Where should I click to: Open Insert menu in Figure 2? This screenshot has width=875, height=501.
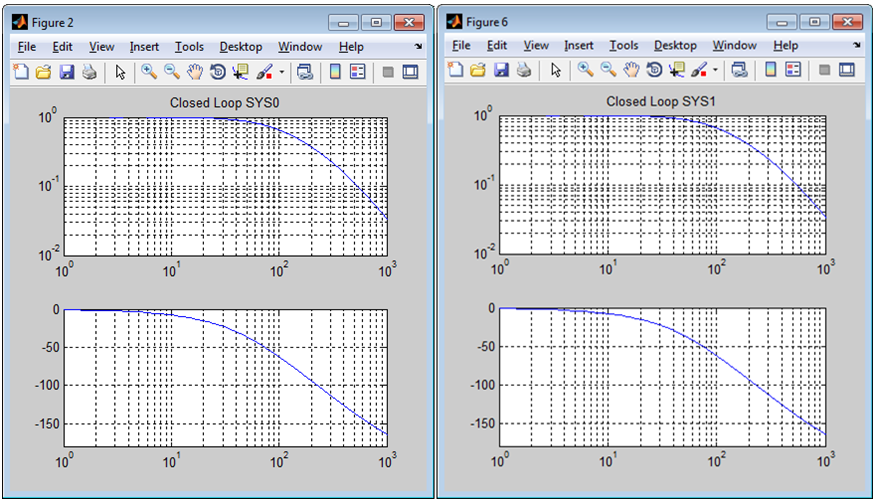click(x=144, y=47)
